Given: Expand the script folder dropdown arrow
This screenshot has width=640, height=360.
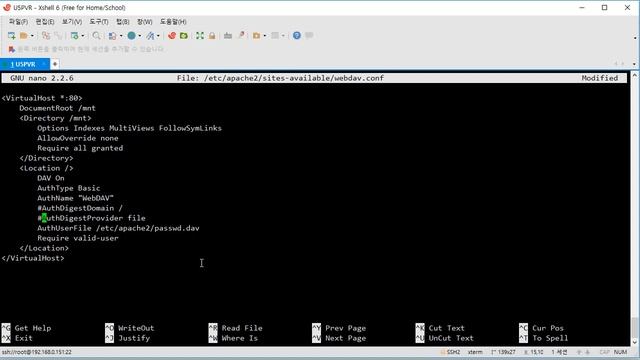Looking at the screenshot, I should pyautogui.click(x=264, y=36).
